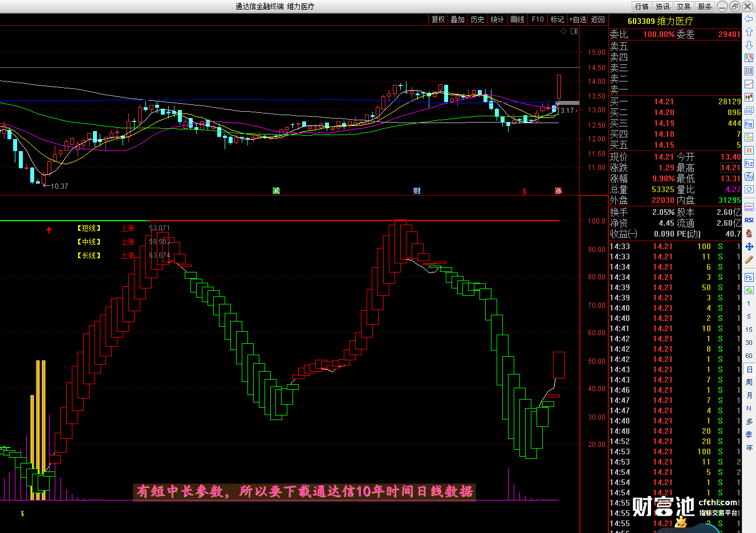Click the up arrow icon for the previous stock
The image size is (756, 533).
pyautogui.click(x=749, y=32)
